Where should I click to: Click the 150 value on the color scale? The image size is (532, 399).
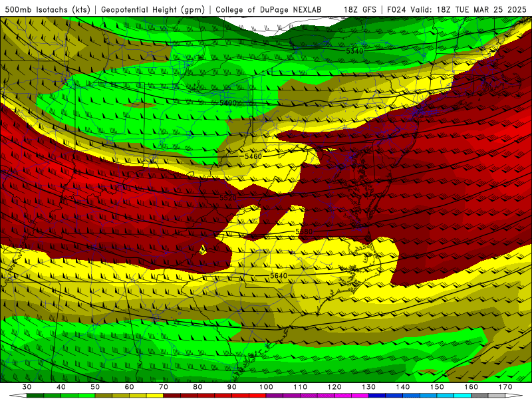click(437, 387)
